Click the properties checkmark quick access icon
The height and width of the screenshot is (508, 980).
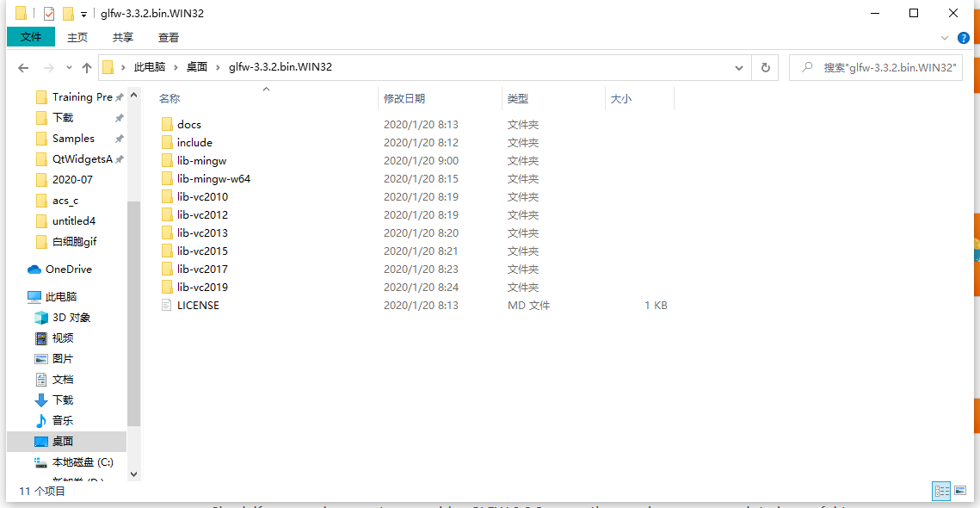49,13
